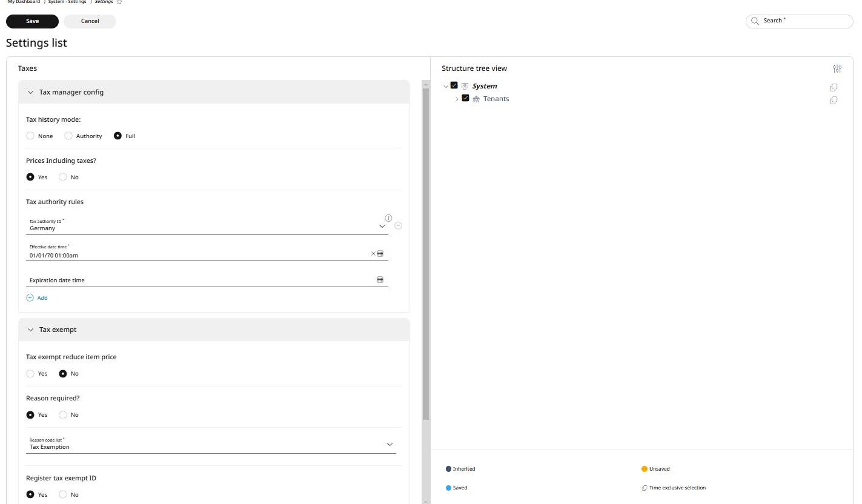Select Yes for Tax exempt reduce item price
The image size is (862, 504).
[30, 373]
